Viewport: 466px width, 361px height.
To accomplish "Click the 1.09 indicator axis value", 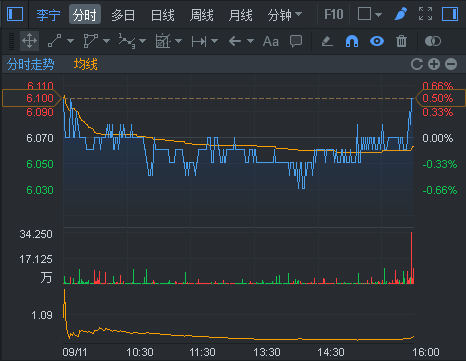I will click(42, 315).
